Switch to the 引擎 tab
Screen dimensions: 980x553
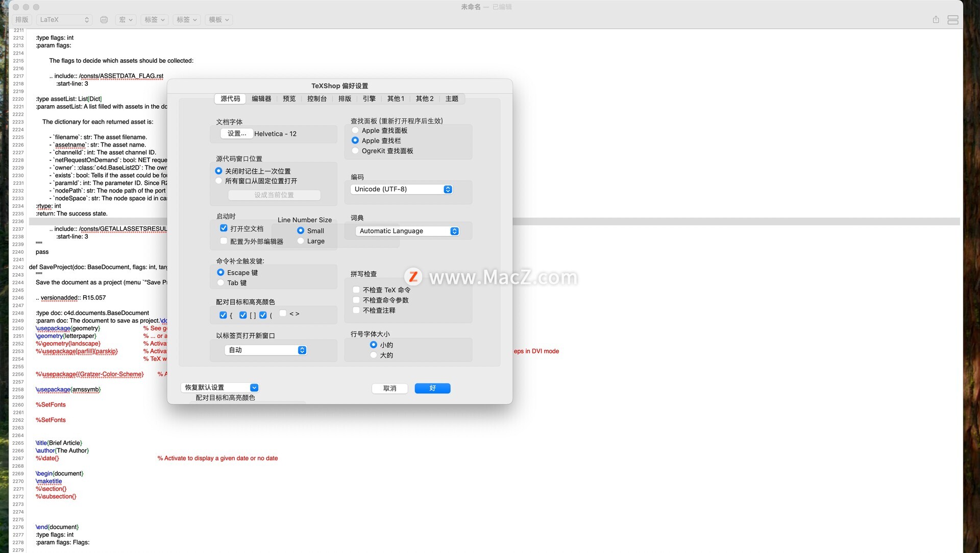(x=369, y=99)
